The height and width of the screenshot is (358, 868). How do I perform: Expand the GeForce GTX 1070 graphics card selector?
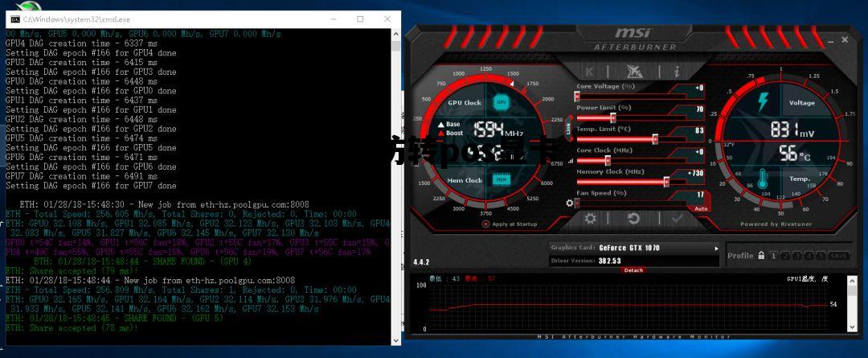click(716, 249)
